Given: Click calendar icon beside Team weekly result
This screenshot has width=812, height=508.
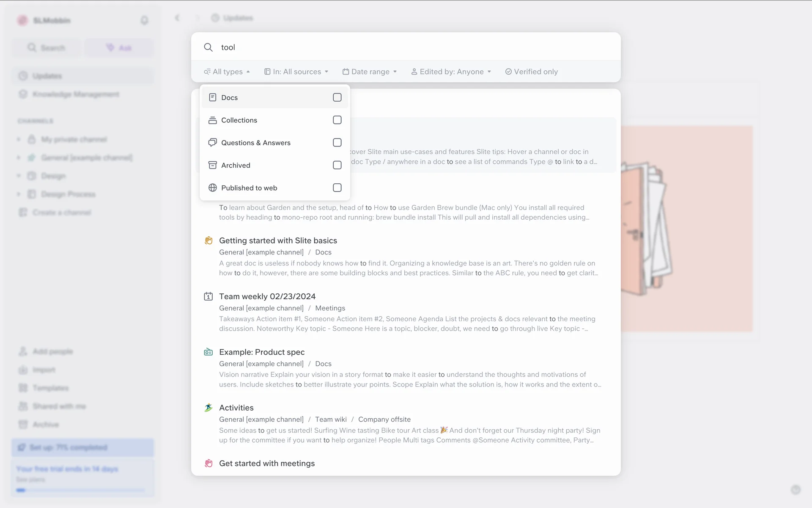Looking at the screenshot, I should coord(208,296).
